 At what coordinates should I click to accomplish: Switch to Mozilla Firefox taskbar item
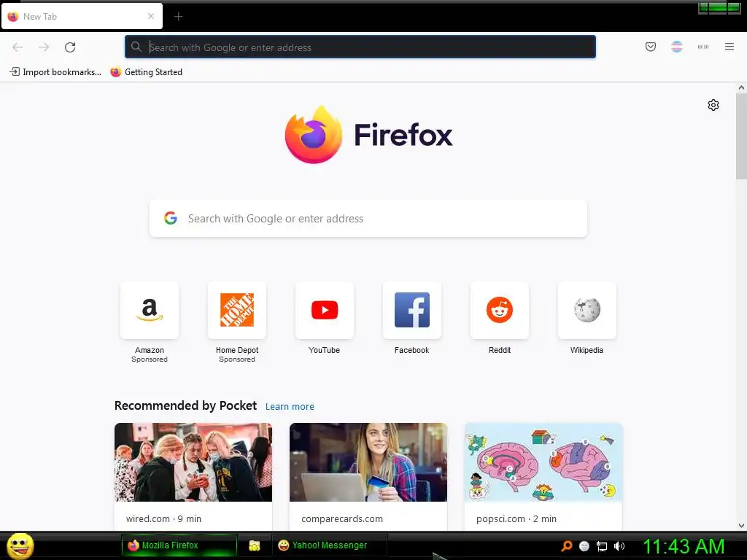point(179,545)
